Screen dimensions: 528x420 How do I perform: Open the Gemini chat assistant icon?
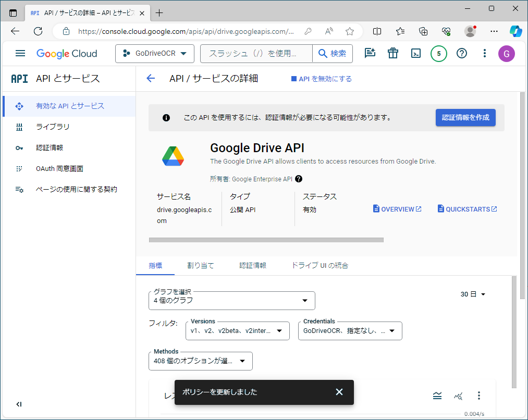(x=370, y=53)
